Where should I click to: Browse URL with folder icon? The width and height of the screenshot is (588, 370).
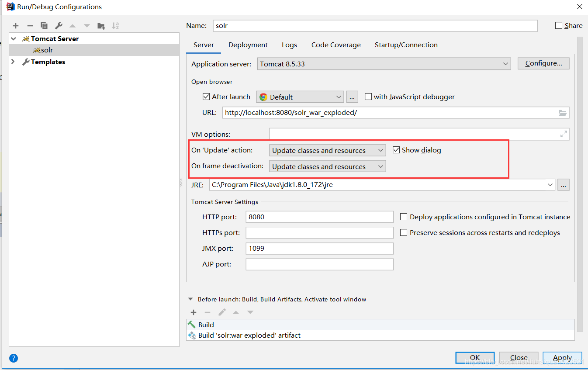(563, 113)
